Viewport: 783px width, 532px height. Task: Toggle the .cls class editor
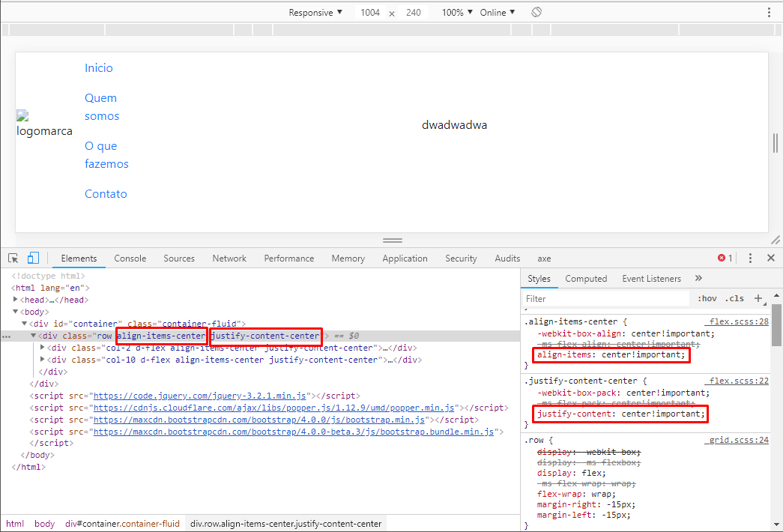point(734,299)
